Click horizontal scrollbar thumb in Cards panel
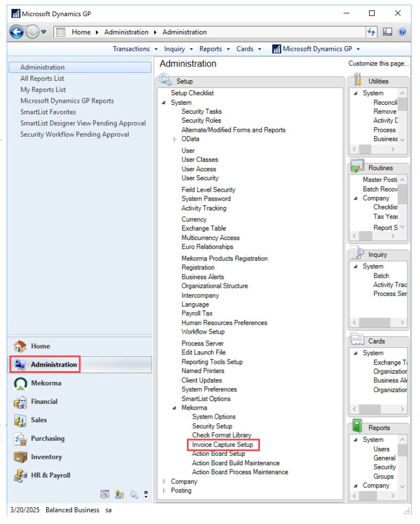420x524 pixels. point(370,409)
